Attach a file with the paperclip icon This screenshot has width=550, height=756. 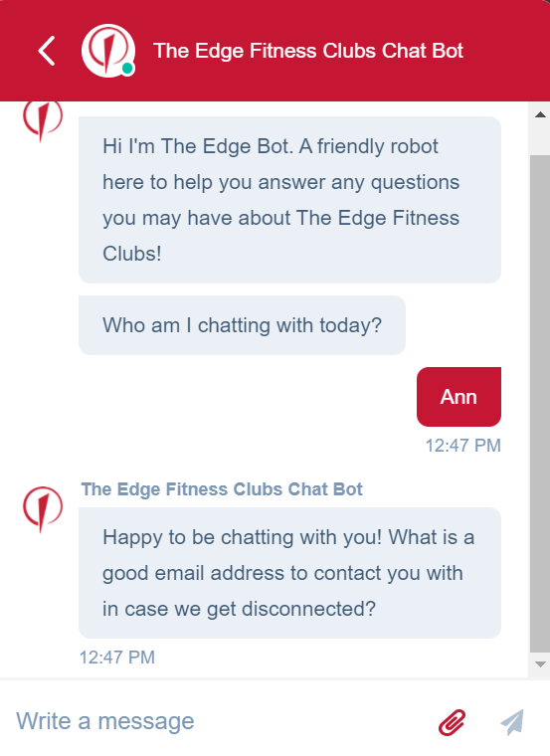pyautogui.click(x=453, y=722)
